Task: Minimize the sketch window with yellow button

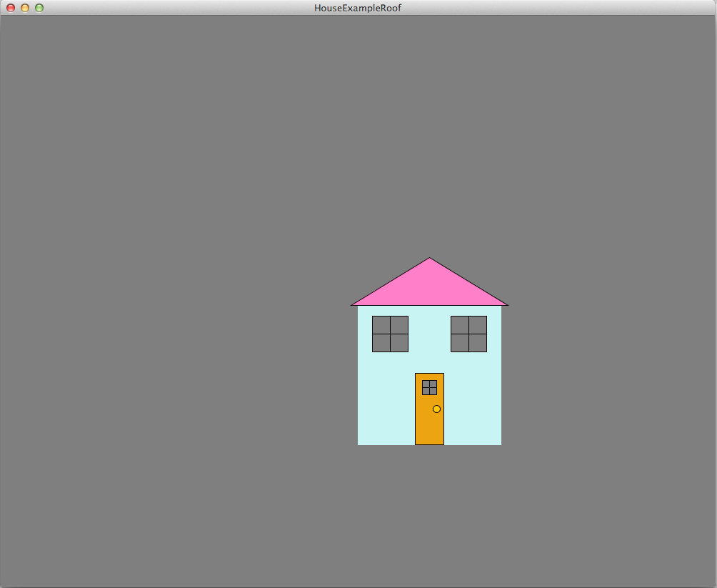Action: [x=25, y=8]
